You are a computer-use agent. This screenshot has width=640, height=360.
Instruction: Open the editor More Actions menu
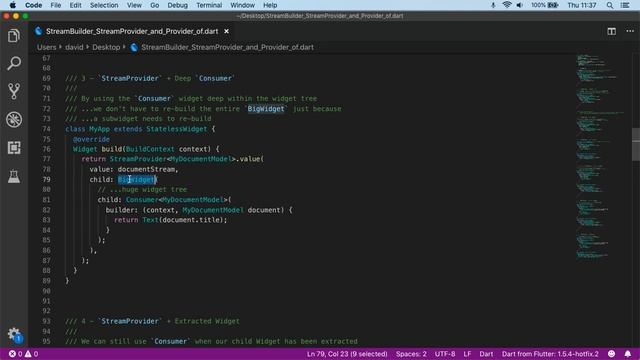coord(630,31)
